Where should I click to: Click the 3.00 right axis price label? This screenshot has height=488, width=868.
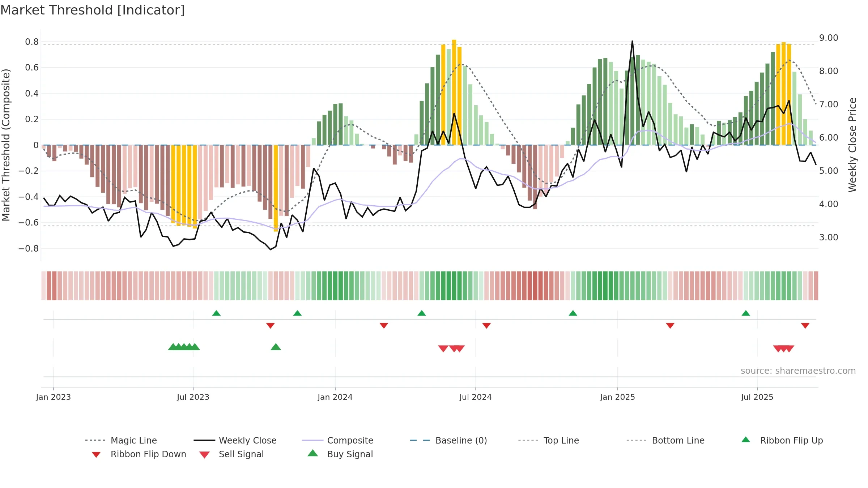tap(829, 237)
